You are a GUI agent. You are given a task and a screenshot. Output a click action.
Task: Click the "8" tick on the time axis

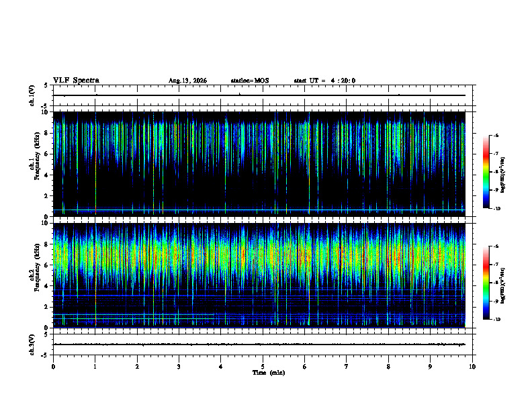[388, 367]
